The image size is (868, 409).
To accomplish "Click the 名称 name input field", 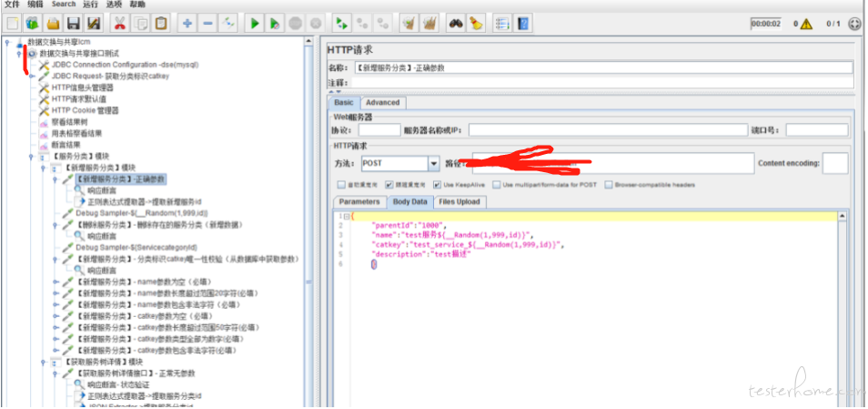I will [603, 68].
